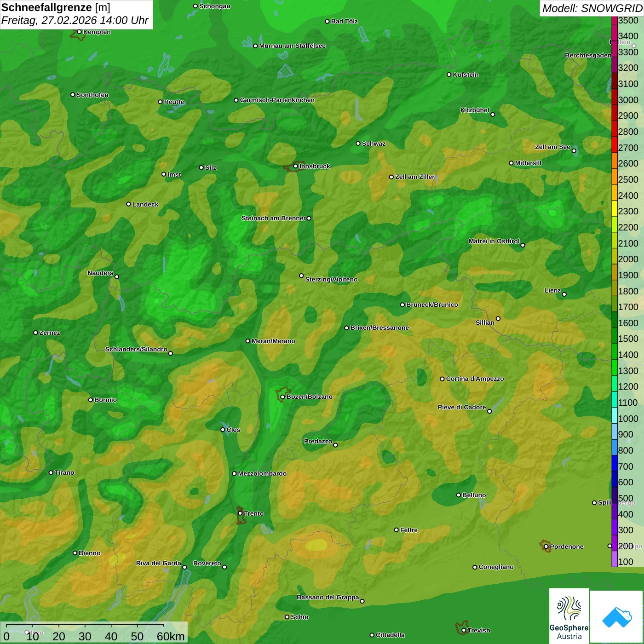The width and height of the screenshot is (644, 644).
Task: Click the Sonthofen label
Action: pyautogui.click(x=92, y=95)
